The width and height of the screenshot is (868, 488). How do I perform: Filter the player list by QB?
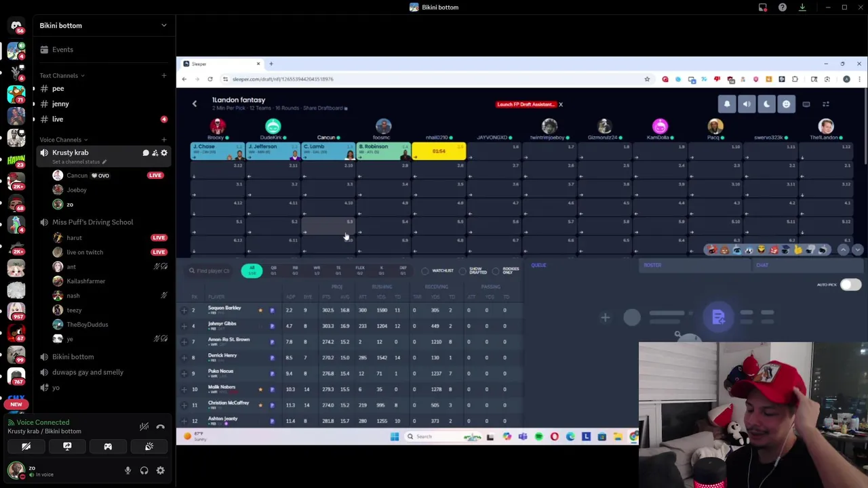point(274,270)
